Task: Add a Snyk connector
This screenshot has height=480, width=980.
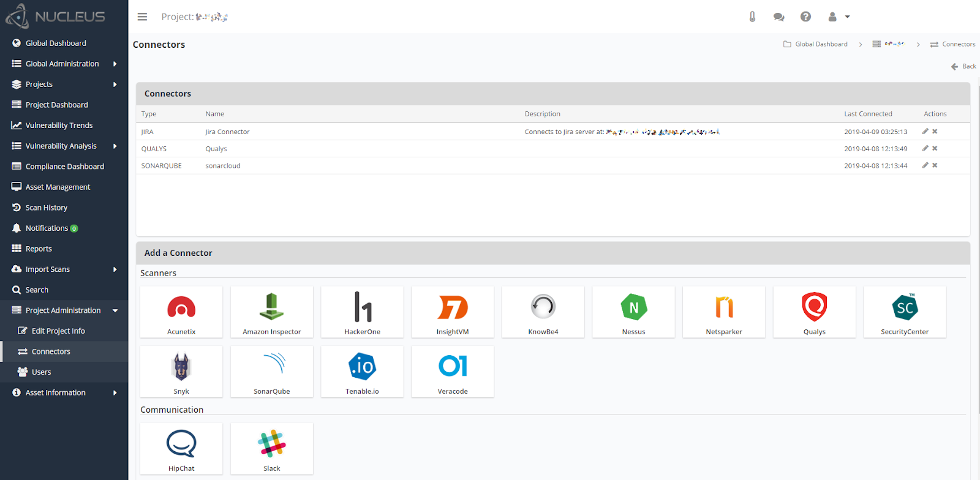Action: pos(181,372)
